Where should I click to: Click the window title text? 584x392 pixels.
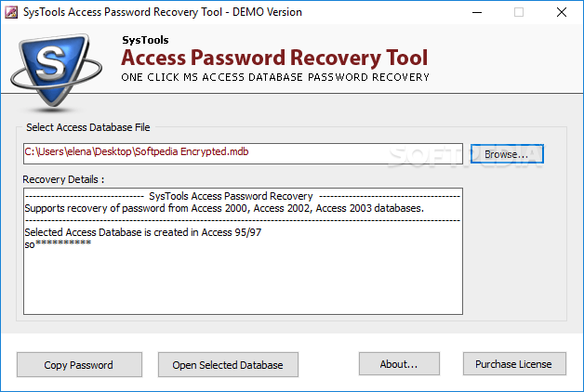163,12
